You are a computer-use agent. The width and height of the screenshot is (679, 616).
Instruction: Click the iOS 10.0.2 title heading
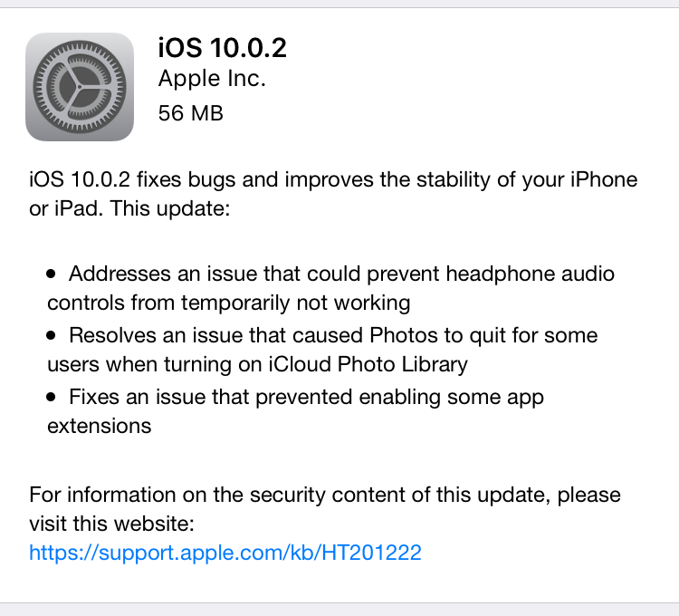point(222,48)
